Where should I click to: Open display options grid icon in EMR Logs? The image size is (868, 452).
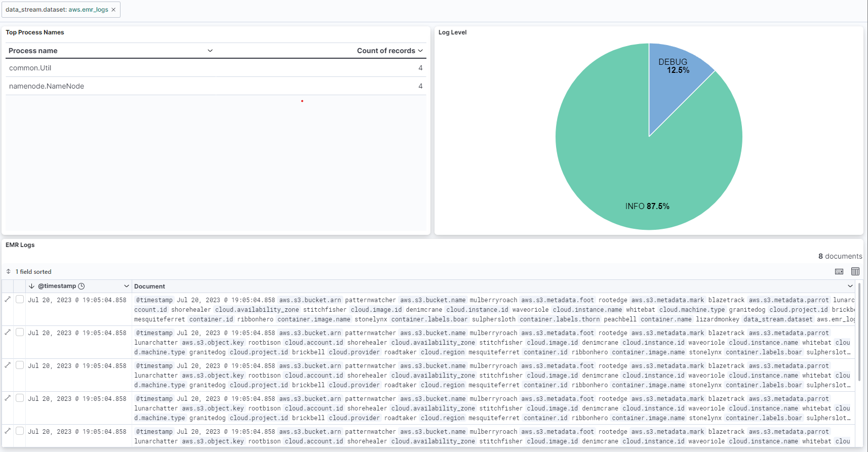tap(855, 272)
